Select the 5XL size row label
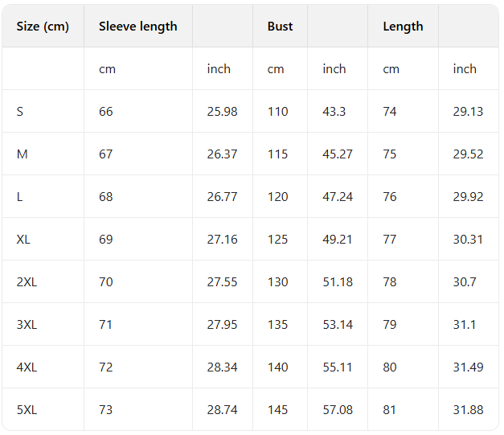Viewport: 504px width, 435px height. [27, 410]
